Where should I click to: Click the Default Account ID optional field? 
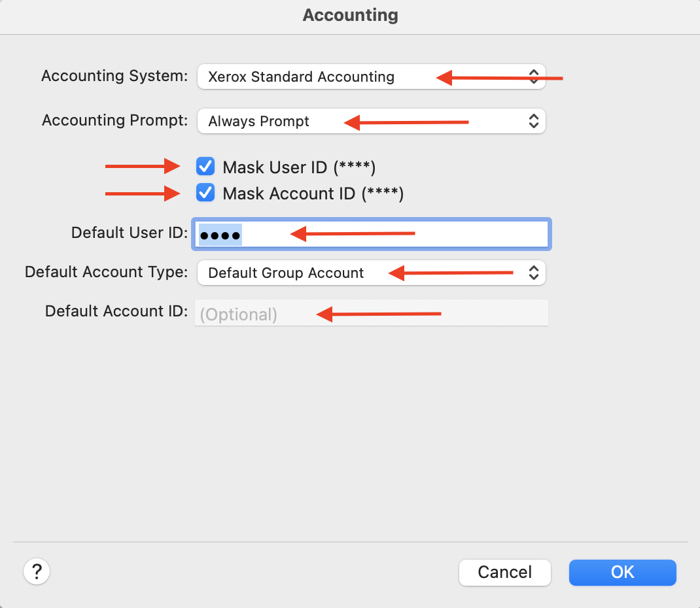371,314
